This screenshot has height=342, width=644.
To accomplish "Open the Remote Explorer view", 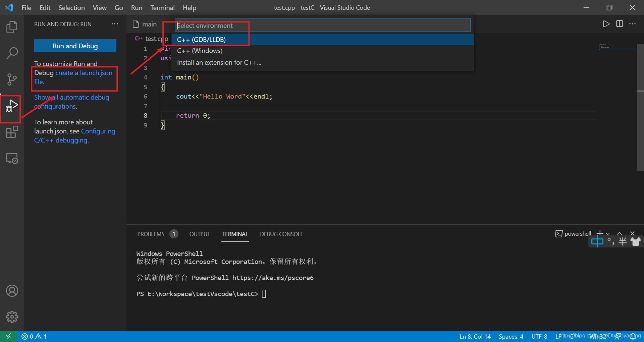I will pos(12,158).
